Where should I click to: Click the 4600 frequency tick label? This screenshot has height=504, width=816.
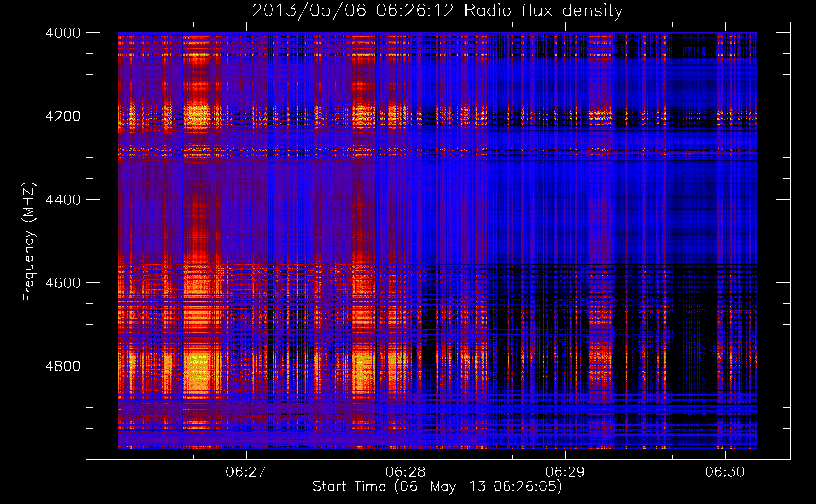[63, 283]
